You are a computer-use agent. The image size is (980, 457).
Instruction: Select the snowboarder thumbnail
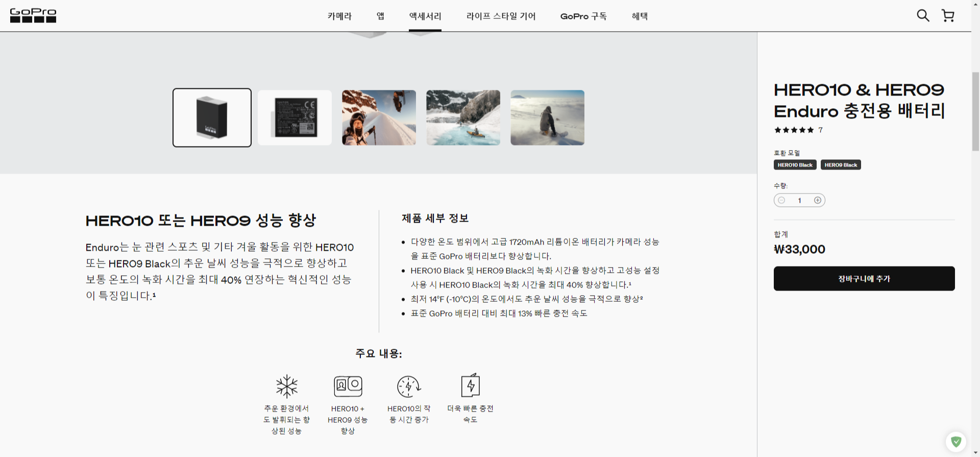[547, 117]
